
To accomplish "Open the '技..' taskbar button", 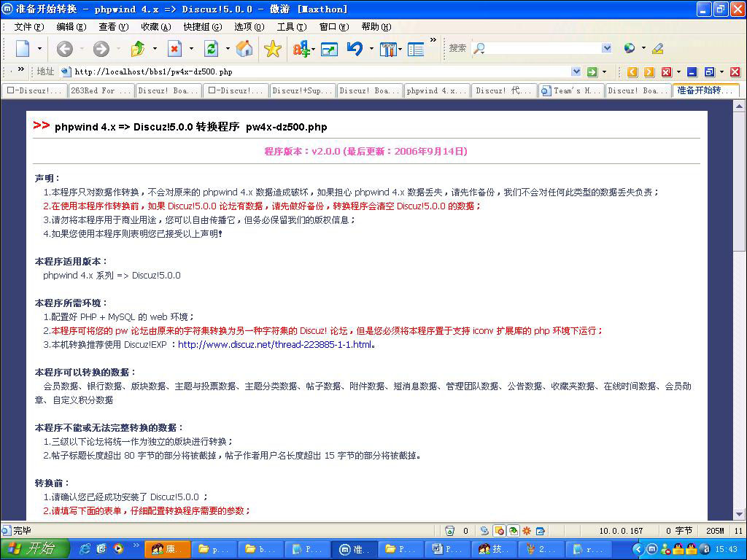I will click(494, 549).
